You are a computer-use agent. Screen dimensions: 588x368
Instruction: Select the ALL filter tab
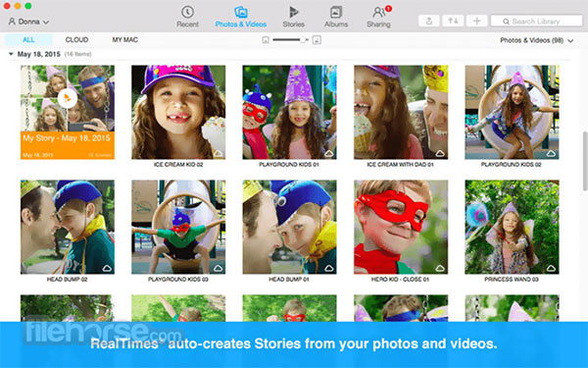click(x=28, y=40)
